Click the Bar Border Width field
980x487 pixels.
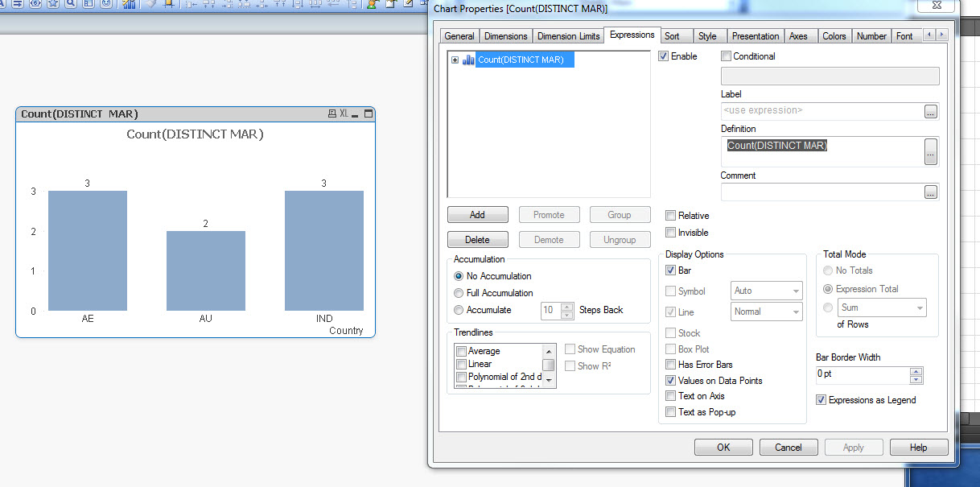(862, 375)
